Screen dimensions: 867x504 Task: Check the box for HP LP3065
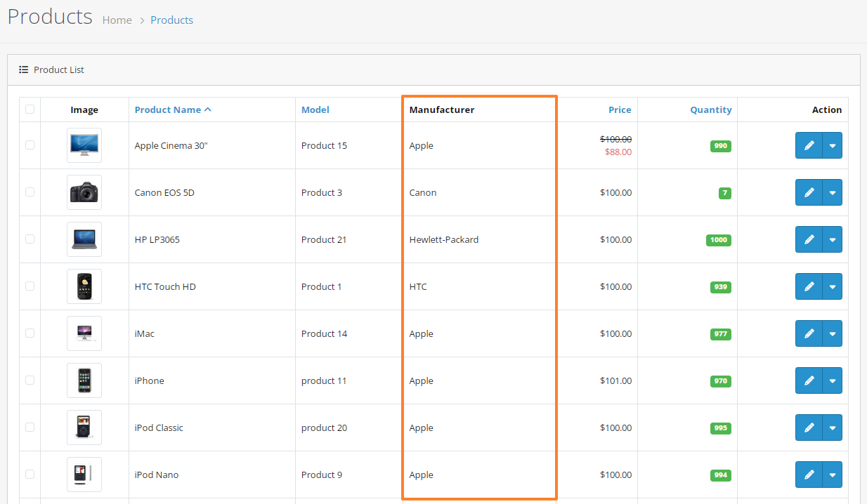[x=30, y=239]
